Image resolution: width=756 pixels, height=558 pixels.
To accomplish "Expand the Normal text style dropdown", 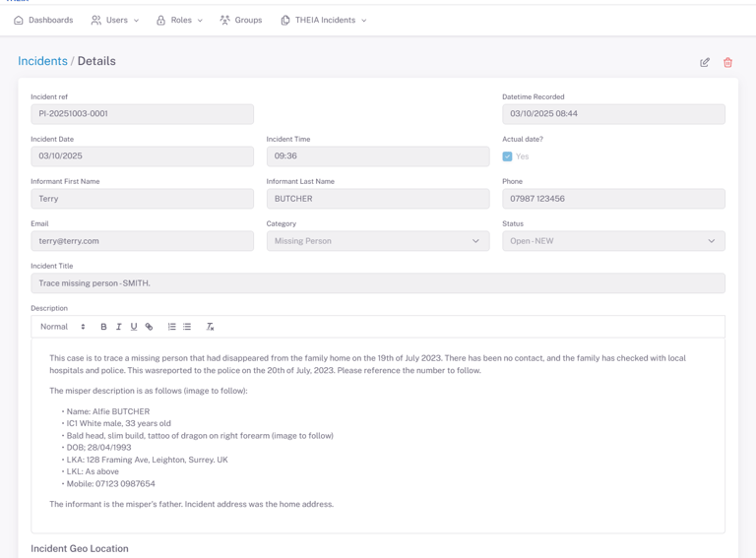I will click(x=63, y=327).
